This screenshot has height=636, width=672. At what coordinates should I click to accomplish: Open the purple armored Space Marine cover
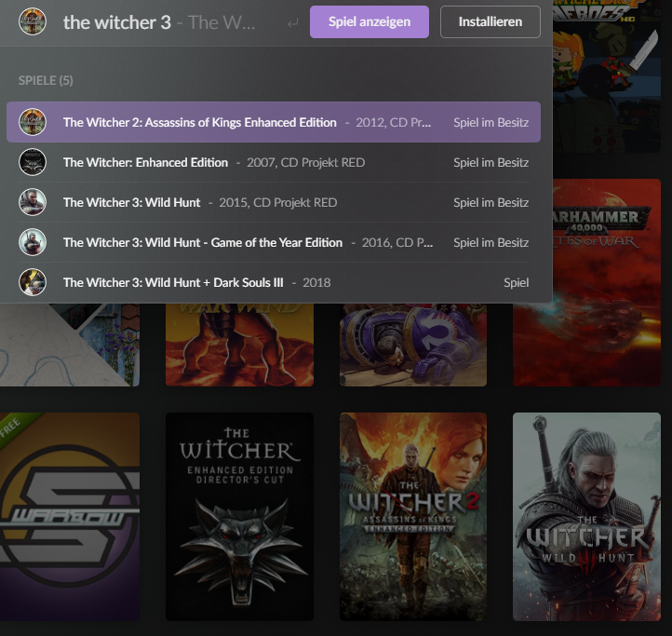413,345
